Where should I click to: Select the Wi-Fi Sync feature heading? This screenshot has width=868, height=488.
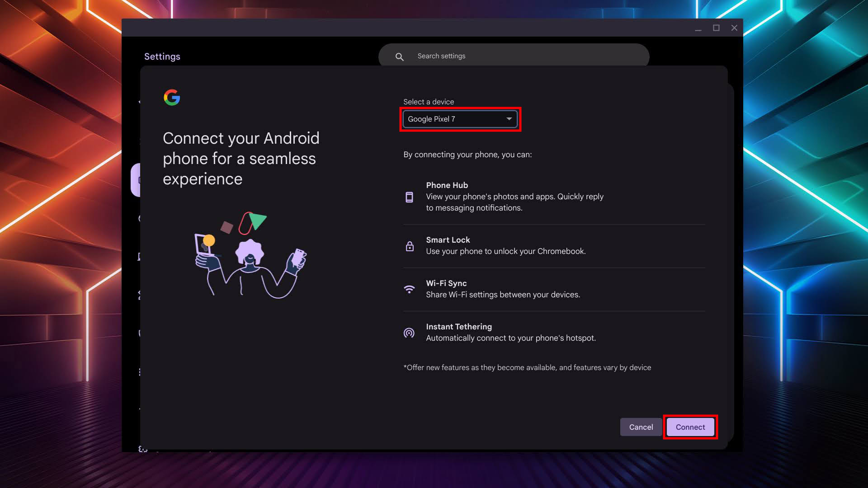pyautogui.click(x=446, y=283)
